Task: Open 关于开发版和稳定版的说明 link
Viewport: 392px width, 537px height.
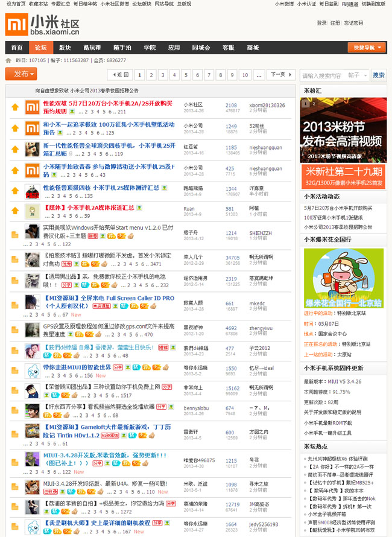Action: 332,412
